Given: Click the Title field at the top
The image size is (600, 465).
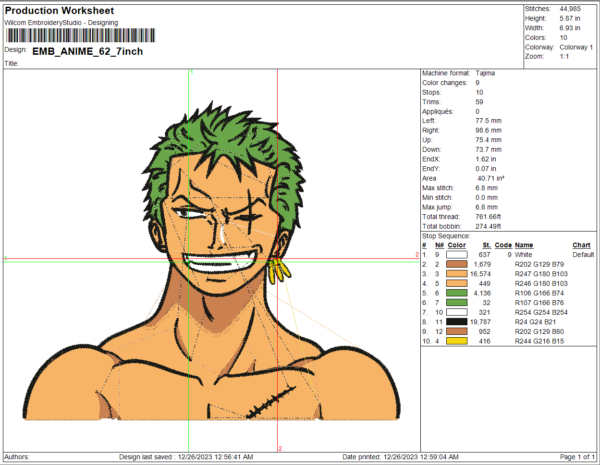Looking at the screenshot, I should point(13,62).
